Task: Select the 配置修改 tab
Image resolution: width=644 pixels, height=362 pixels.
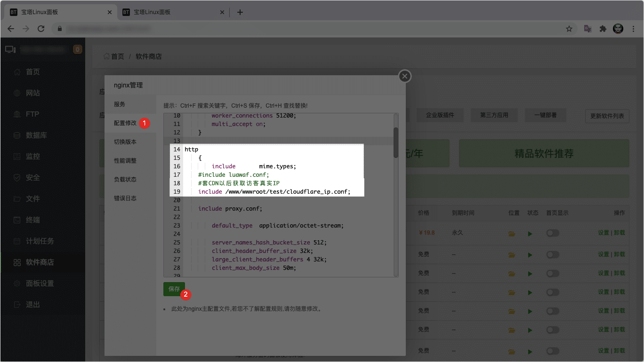Action: click(x=130, y=123)
